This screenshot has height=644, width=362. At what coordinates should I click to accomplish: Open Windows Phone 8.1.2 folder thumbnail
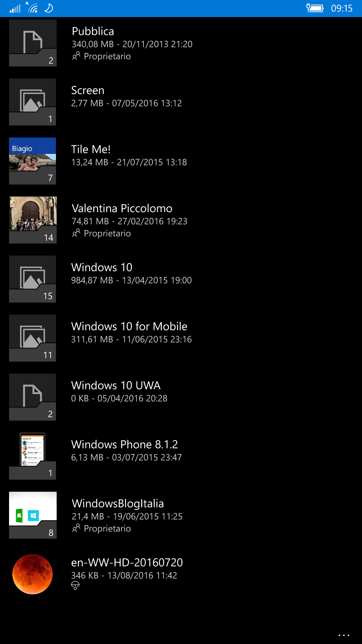33,456
